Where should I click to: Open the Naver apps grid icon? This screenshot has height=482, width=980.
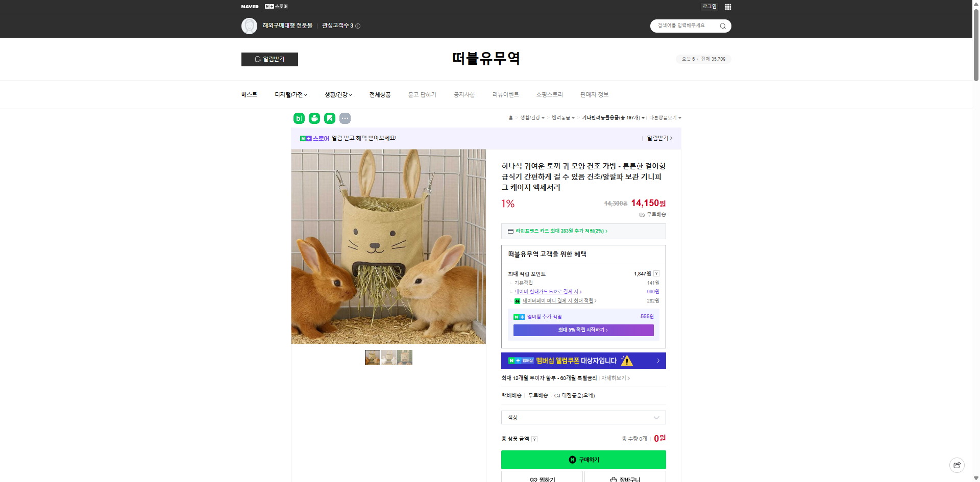tap(728, 7)
